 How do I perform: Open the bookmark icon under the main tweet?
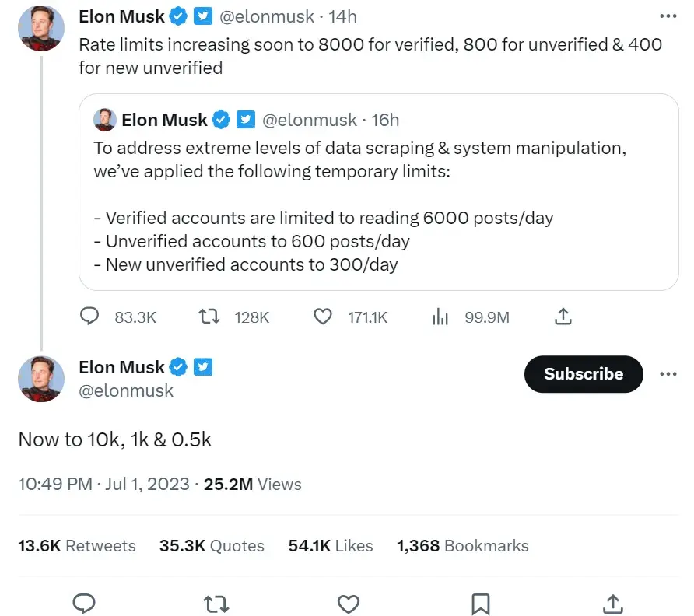click(480, 604)
